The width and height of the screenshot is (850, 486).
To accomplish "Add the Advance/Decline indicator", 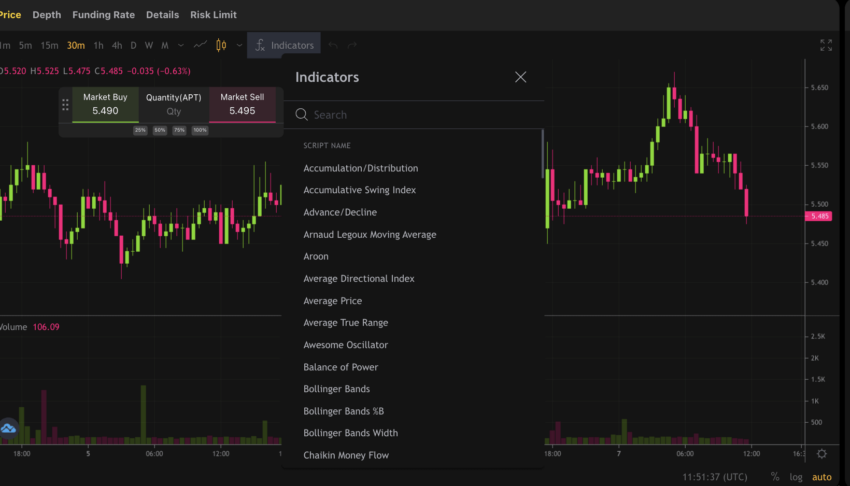I will click(x=340, y=212).
